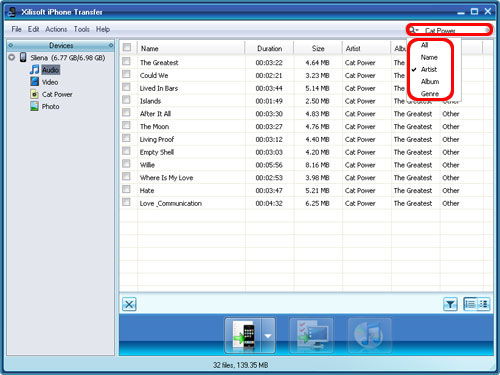Click the size 6.25 MB cell

tap(317, 203)
